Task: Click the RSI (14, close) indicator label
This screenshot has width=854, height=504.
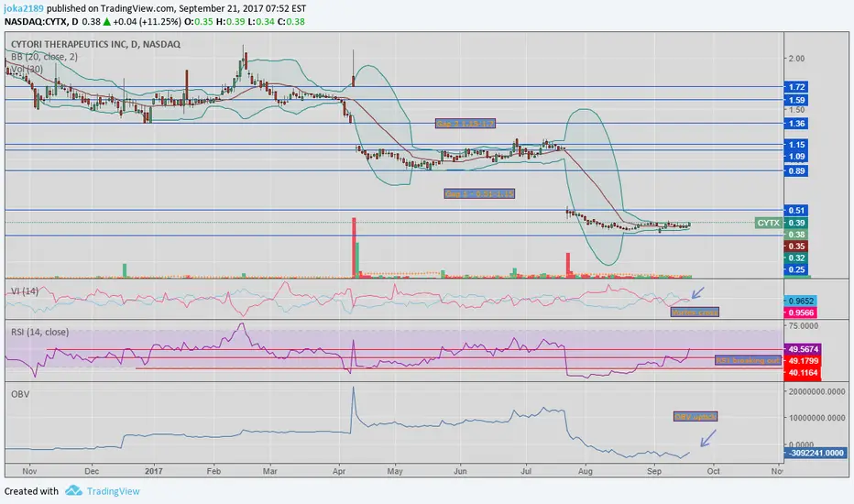Action: click(39, 332)
